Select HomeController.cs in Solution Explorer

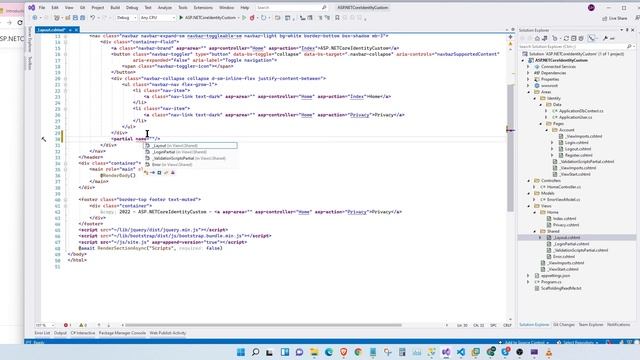564,187
